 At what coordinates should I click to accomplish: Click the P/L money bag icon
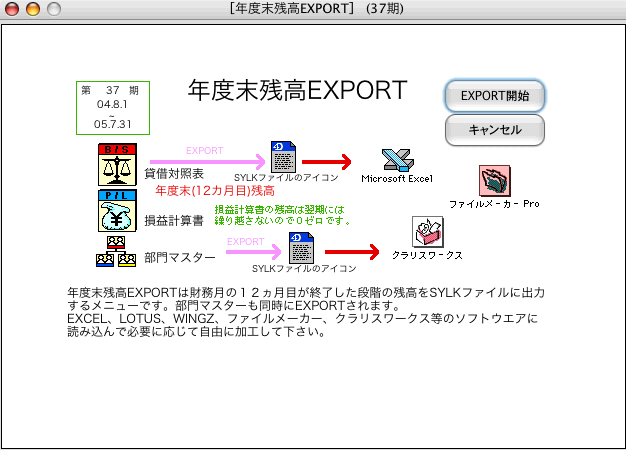116,210
